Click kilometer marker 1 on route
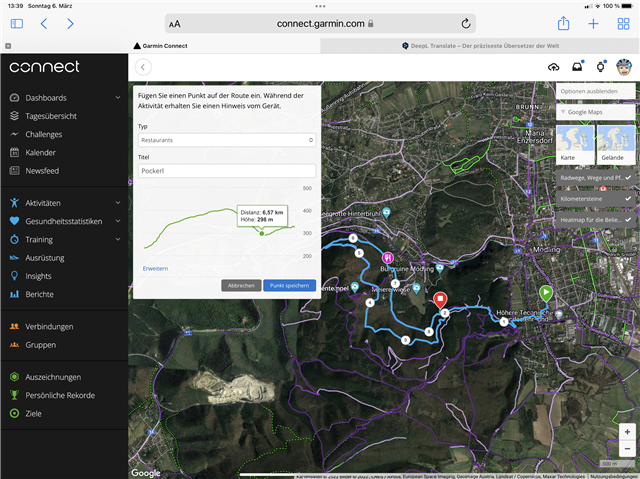This screenshot has width=640, height=479. [504, 322]
